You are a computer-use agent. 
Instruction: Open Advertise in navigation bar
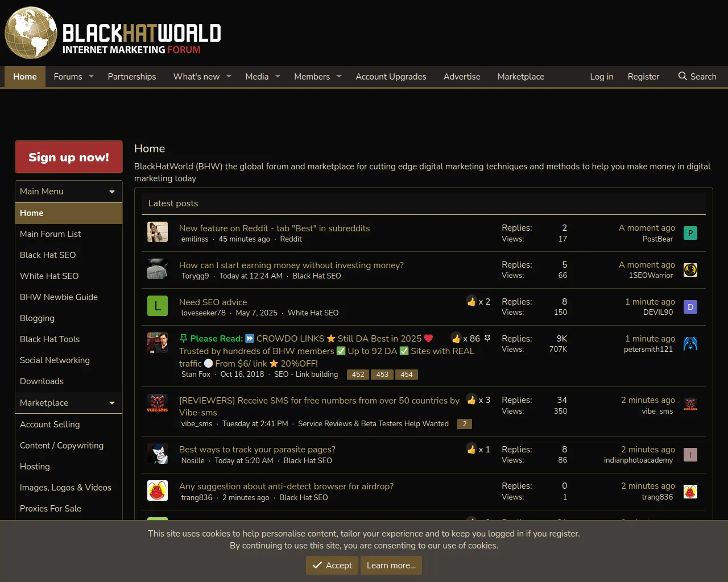[462, 76]
